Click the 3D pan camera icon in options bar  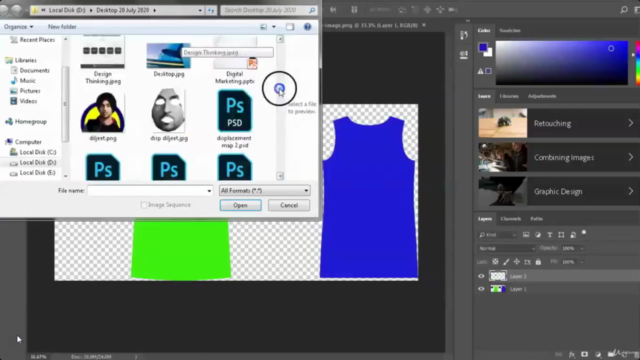click(x=427, y=9)
